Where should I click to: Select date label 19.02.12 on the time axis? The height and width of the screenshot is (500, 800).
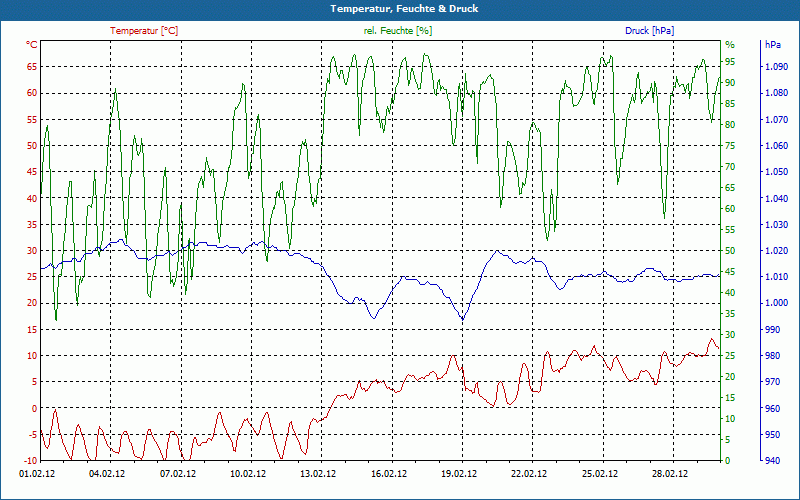459,474
